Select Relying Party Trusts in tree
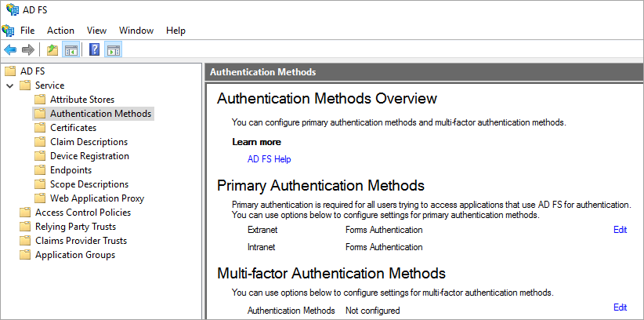The width and height of the screenshot is (644, 320). tap(75, 227)
